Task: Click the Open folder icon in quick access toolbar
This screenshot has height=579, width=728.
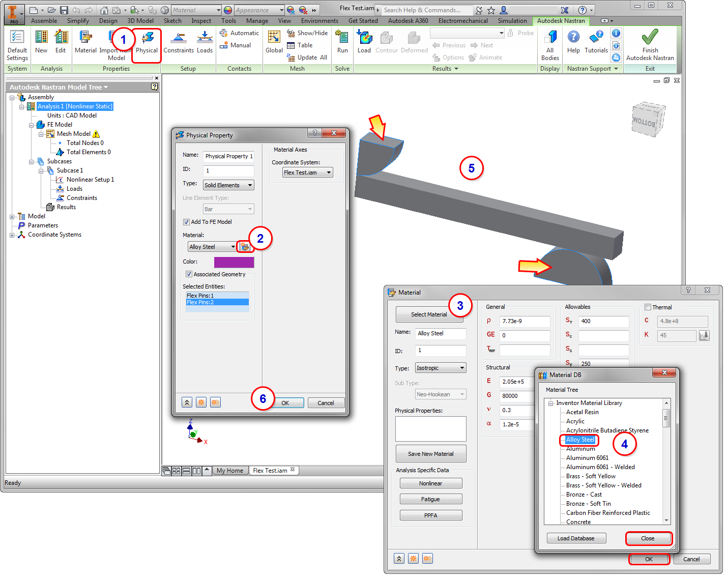Action: click(51, 10)
